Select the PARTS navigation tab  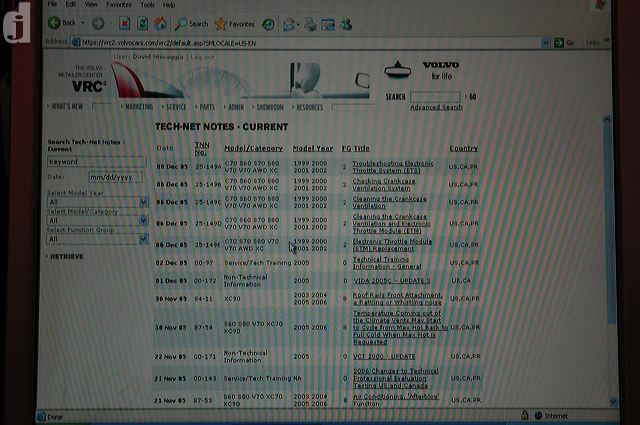coord(207,107)
